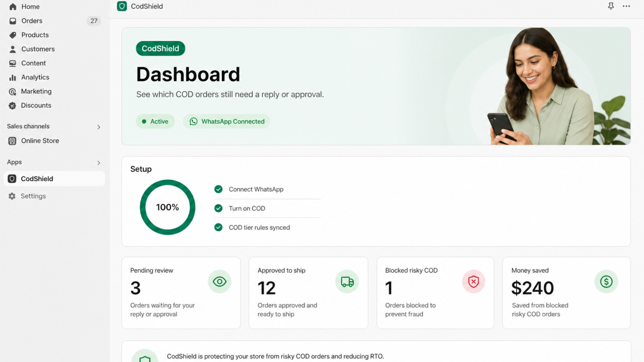Click the WhatsApp Connected badge

(227, 121)
